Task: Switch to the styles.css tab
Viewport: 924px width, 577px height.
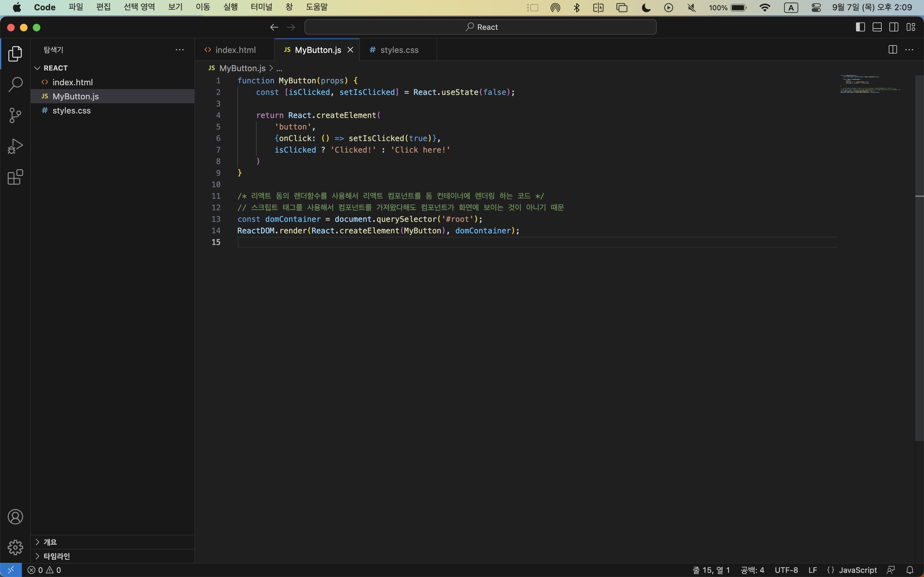Action: 399,50
